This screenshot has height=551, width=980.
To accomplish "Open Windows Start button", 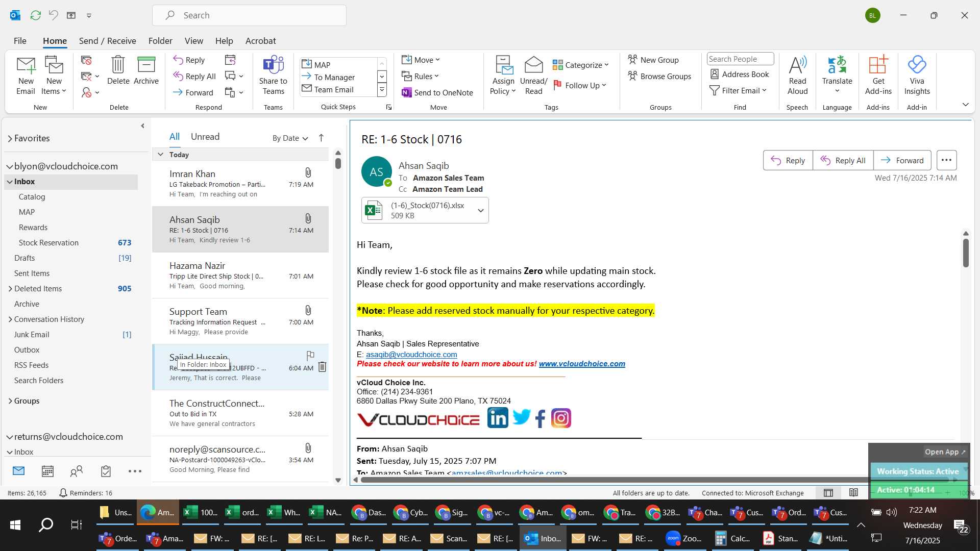I will pyautogui.click(x=15, y=524).
